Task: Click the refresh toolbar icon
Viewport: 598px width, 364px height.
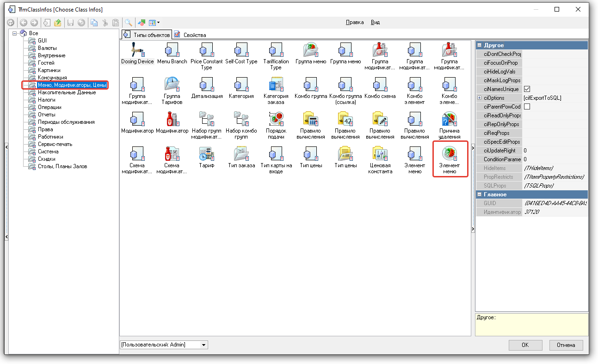Action: (x=11, y=22)
